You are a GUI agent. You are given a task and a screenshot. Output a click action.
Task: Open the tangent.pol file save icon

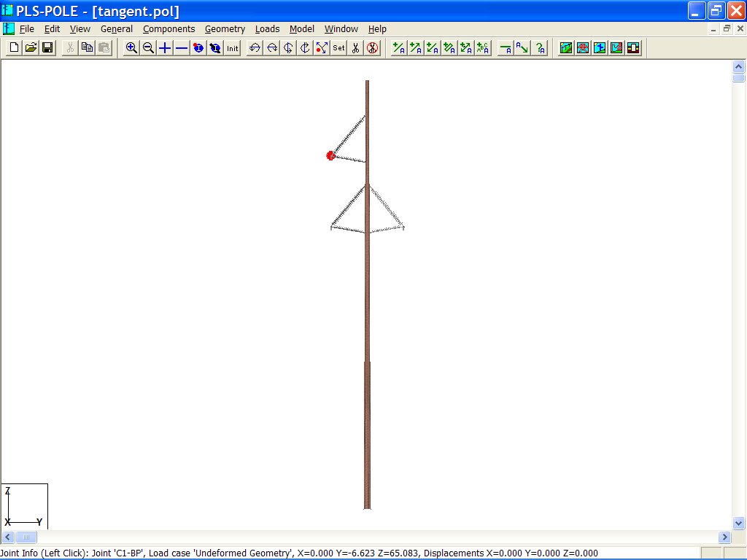pyautogui.click(x=47, y=48)
